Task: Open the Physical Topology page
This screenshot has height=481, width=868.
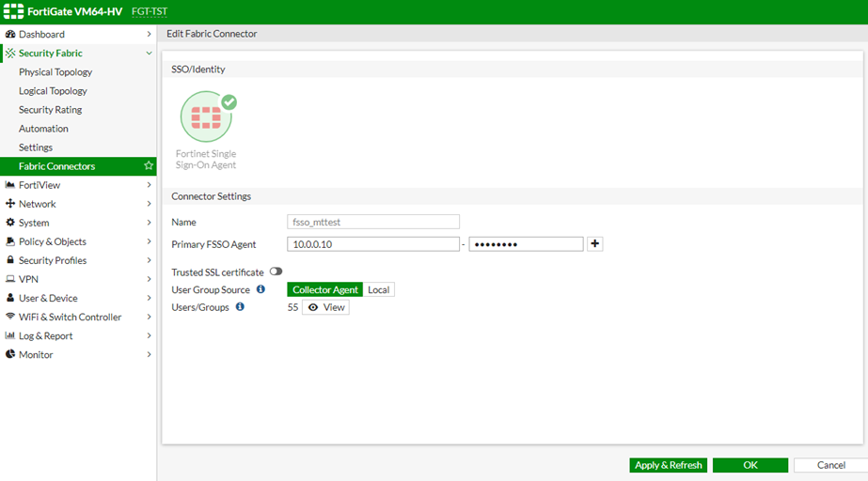Action: [55, 72]
